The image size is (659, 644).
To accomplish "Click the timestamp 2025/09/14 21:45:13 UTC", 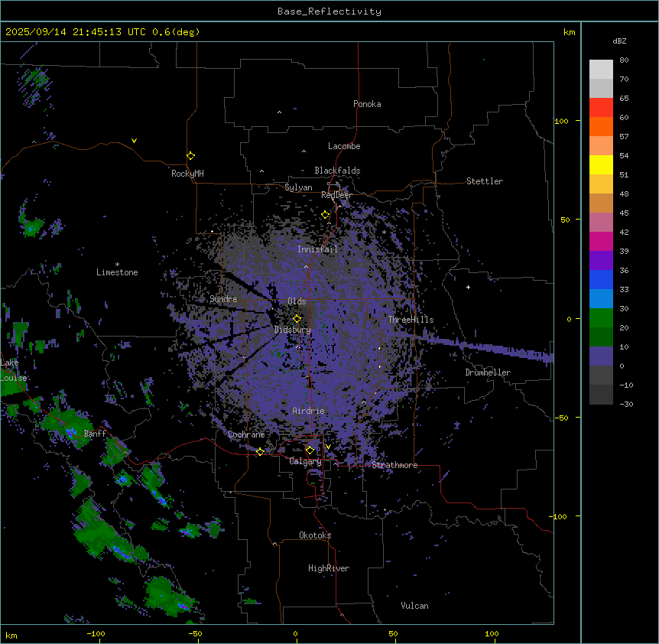I will pyautogui.click(x=76, y=32).
